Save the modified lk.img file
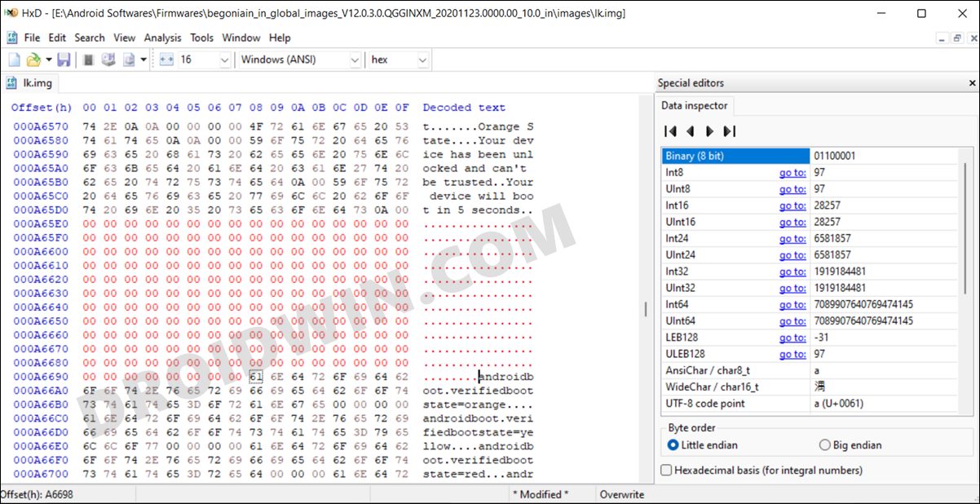The height and width of the screenshot is (504, 980). click(63, 59)
